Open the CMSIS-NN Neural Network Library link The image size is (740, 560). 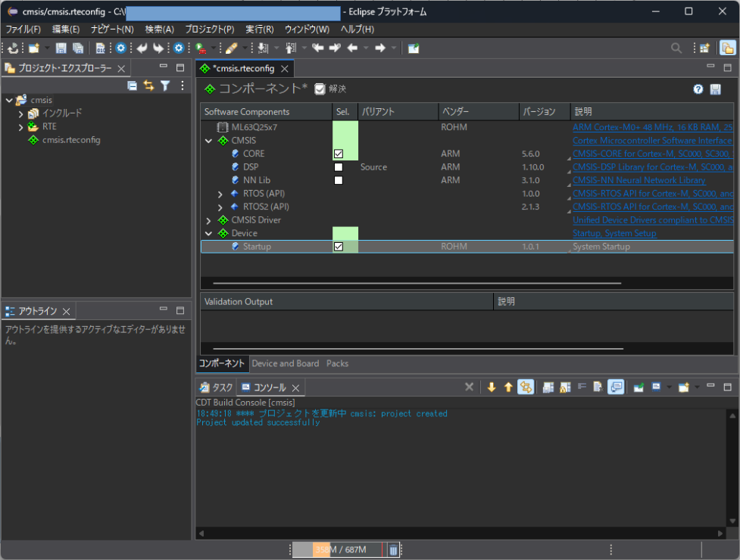(x=639, y=180)
